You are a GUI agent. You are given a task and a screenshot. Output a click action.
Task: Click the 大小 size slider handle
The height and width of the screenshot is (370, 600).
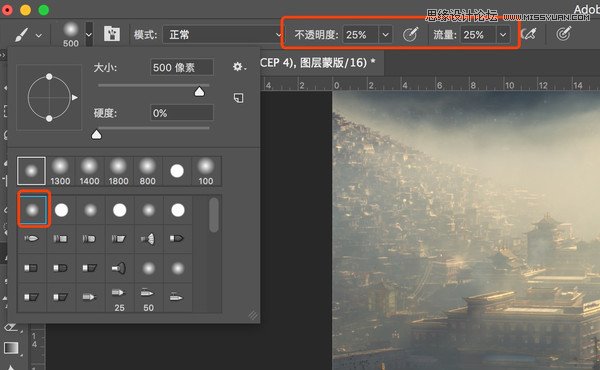(199, 91)
